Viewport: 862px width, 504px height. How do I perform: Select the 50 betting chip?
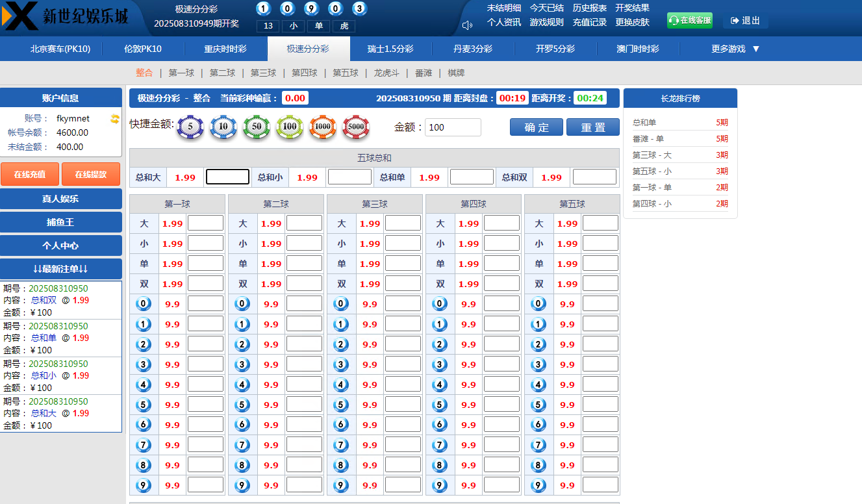tap(256, 128)
